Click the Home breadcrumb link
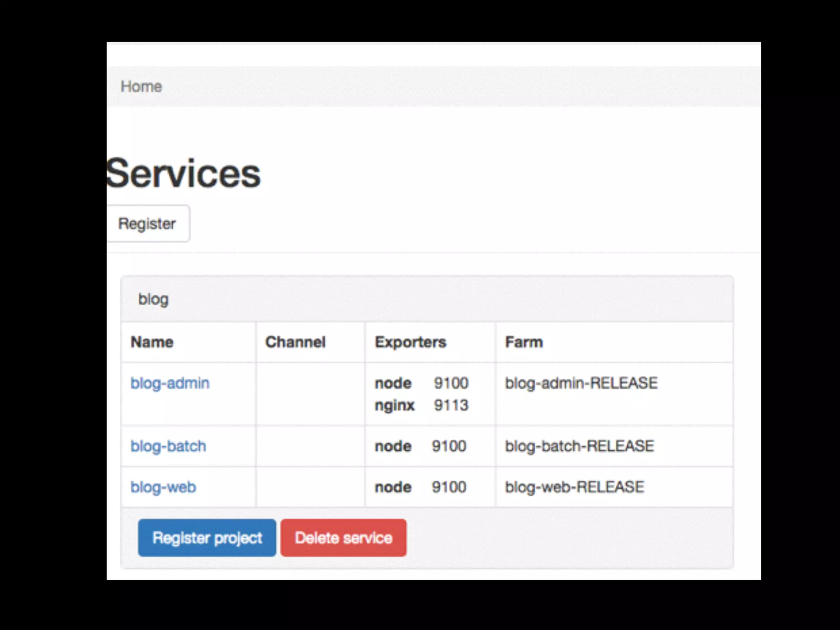Screen dimensions: 840x630 pyautogui.click(x=141, y=87)
